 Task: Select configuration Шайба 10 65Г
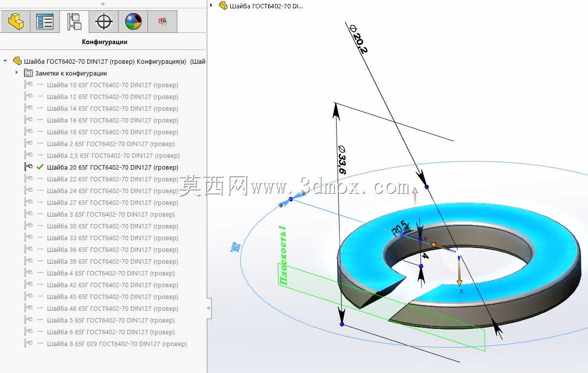113,85
